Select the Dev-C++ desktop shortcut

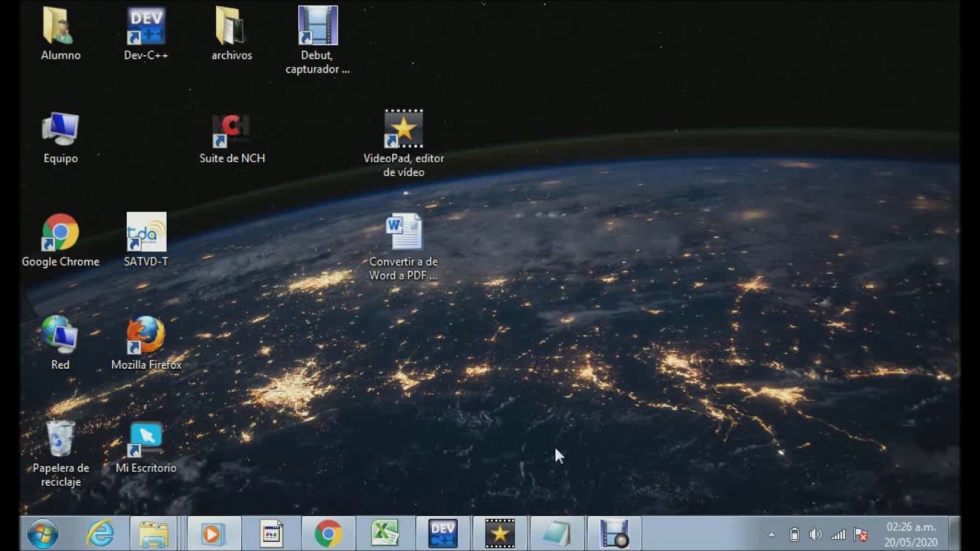pos(146,34)
